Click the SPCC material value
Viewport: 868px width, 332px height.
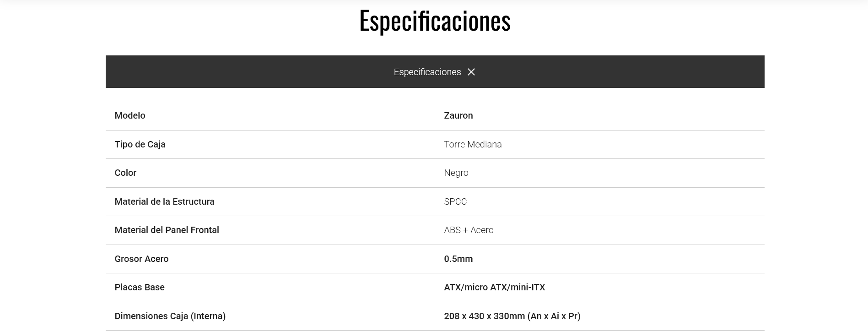tap(455, 201)
